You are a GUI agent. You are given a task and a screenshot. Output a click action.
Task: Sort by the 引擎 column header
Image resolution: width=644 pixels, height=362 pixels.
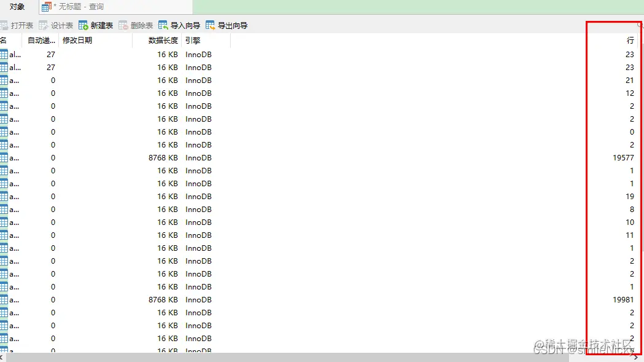click(193, 41)
